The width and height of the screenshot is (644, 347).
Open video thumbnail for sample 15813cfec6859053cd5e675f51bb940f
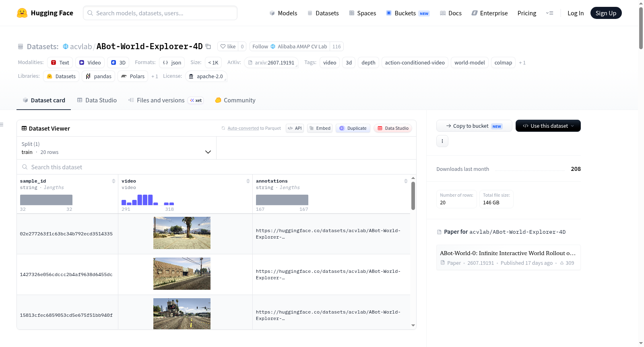pos(182,314)
